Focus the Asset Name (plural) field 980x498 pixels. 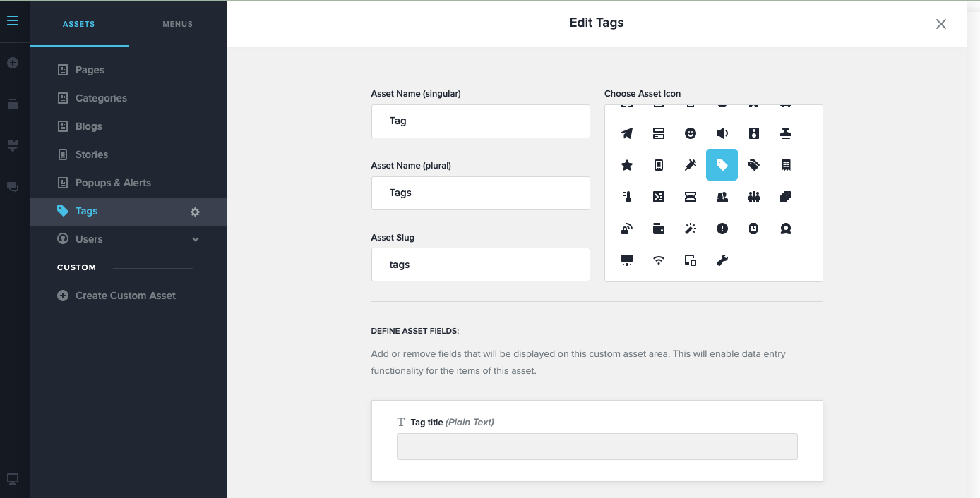pos(481,193)
